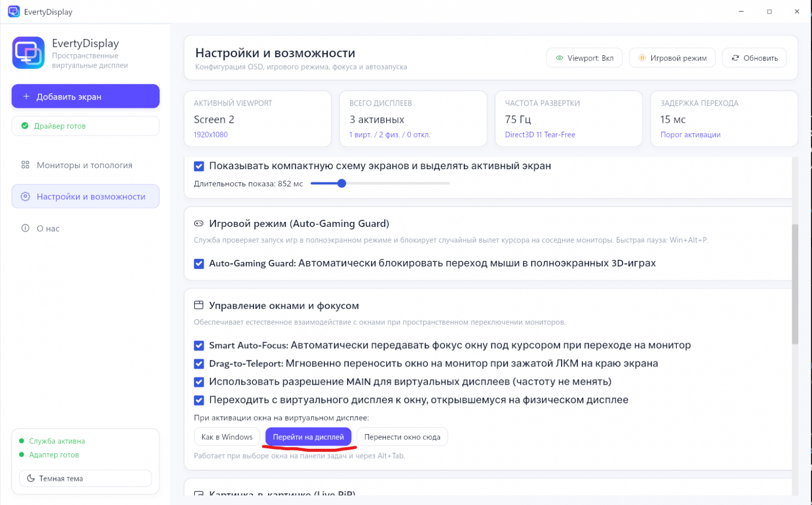
Task: Click the Всего дисплеев 3 активных card
Action: tap(413, 119)
